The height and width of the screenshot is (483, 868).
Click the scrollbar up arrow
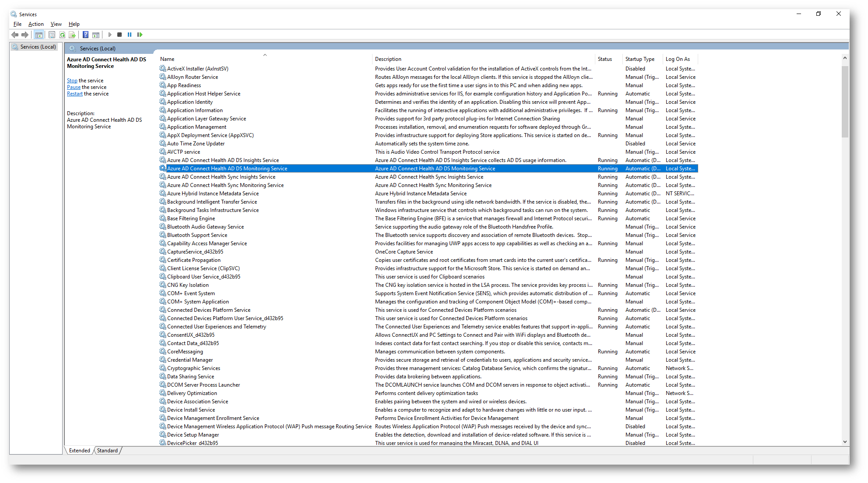pos(845,58)
